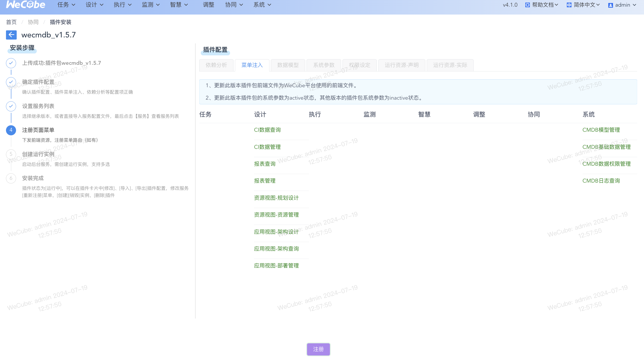Click the 确定插件配置 step title
Image resolution: width=644 pixels, height=360 pixels.
pyautogui.click(x=38, y=82)
